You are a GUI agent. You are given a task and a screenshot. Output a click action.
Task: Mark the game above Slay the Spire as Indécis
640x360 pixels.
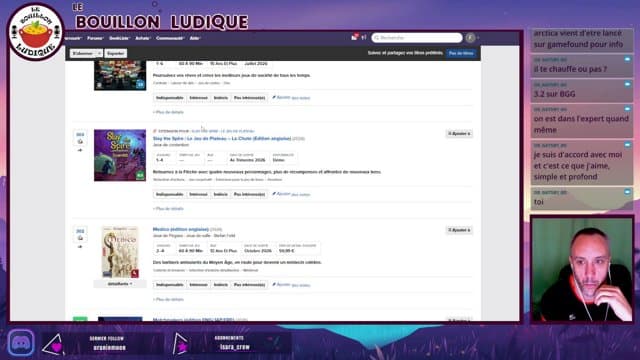[x=221, y=98]
